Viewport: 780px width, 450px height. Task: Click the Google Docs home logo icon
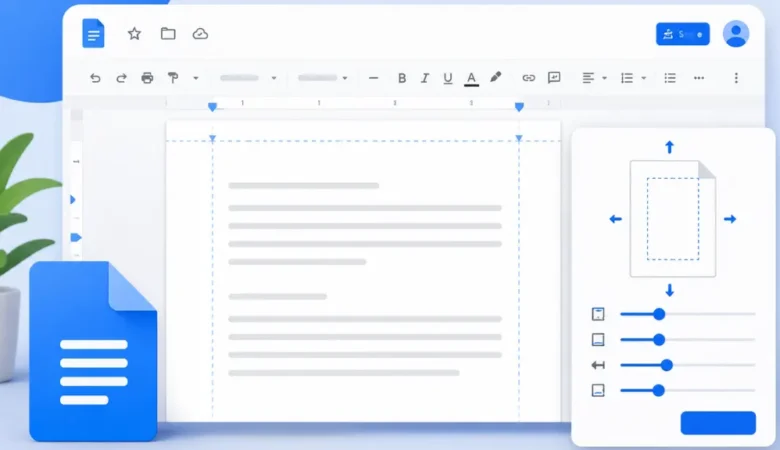[x=93, y=33]
